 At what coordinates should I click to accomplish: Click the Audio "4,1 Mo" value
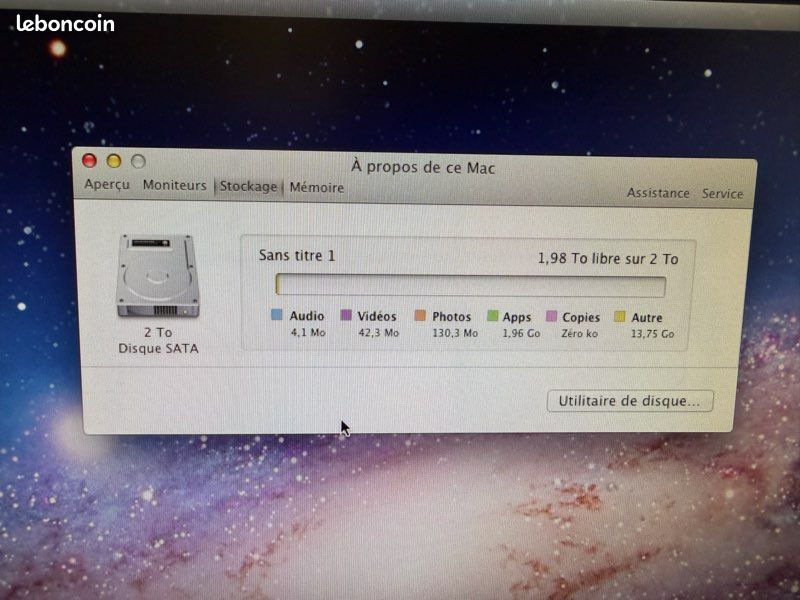tap(308, 333)
